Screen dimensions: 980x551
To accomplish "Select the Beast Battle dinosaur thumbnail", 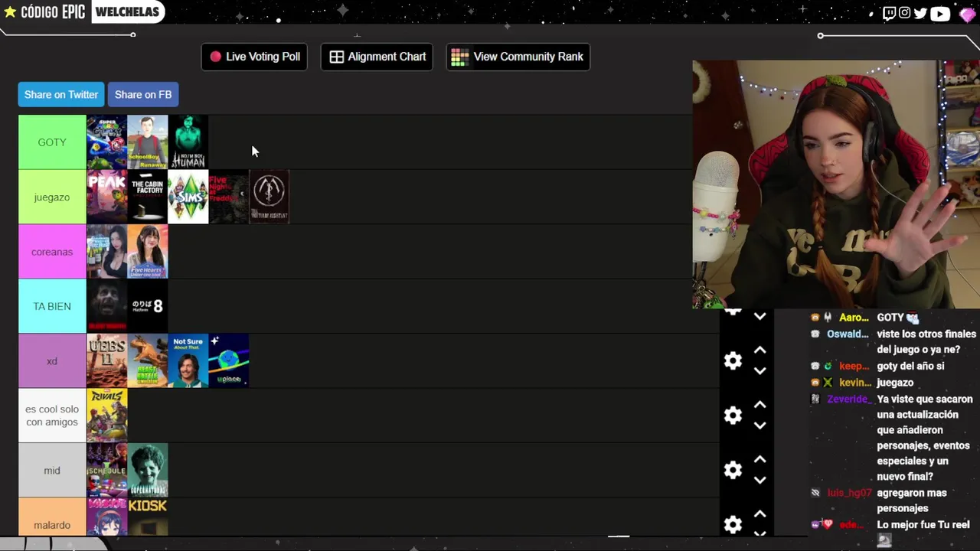I will coord(147,361).
